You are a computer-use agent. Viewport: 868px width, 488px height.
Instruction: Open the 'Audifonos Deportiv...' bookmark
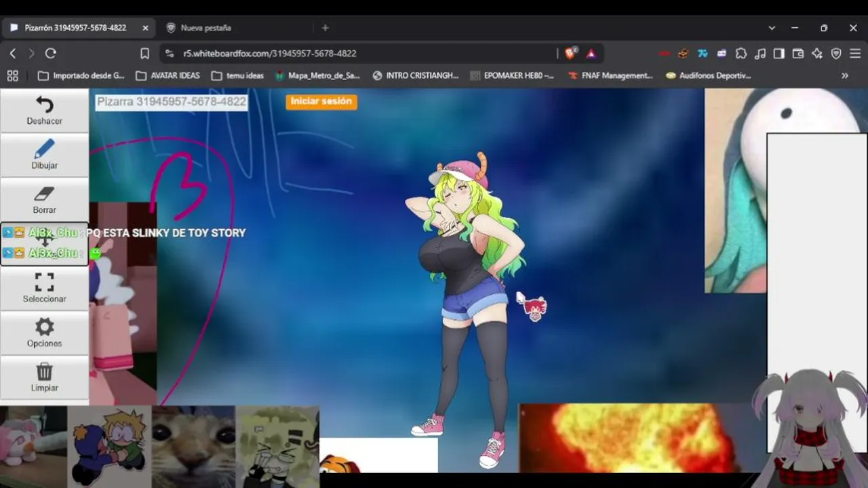point(709,76)
